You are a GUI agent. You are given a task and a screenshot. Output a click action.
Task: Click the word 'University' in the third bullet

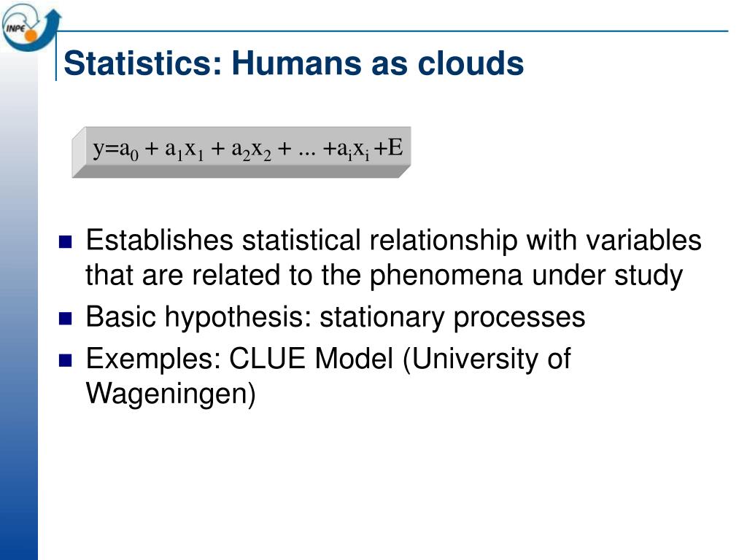pos(475,359)
